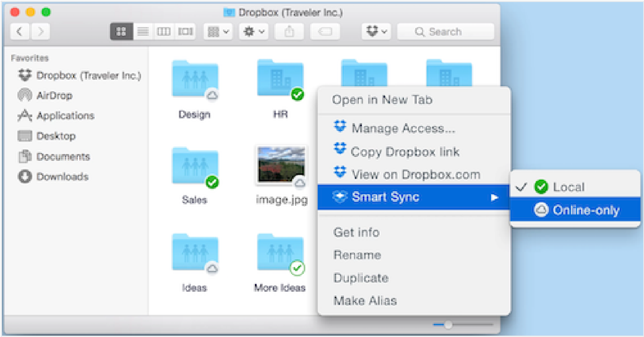
Task: Click the outlined check badge on More Ideas
Action: pyautogui.click(x=297, y=268)
